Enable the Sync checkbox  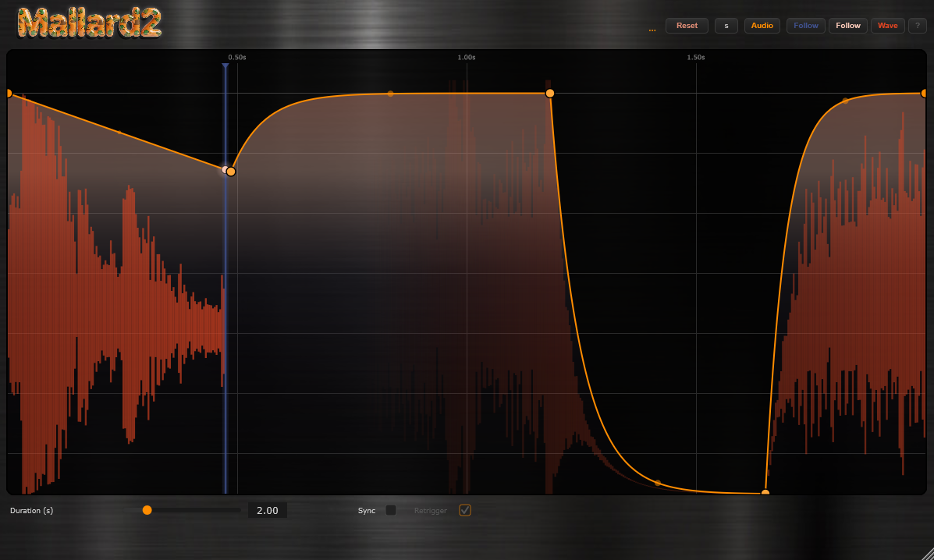coord(391,510)
